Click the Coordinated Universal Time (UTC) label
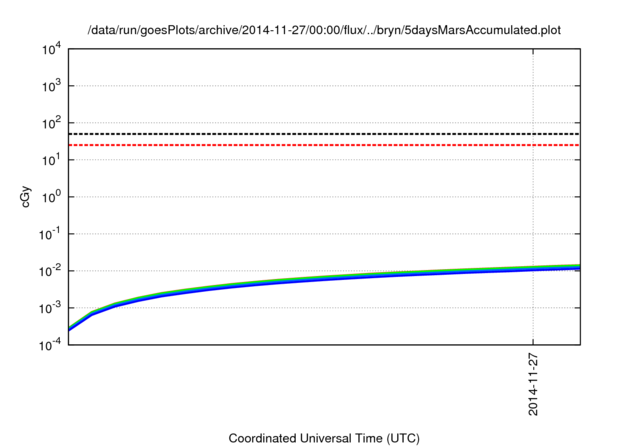This screenshot has height=448, width=640. click(x=324, y=438)
